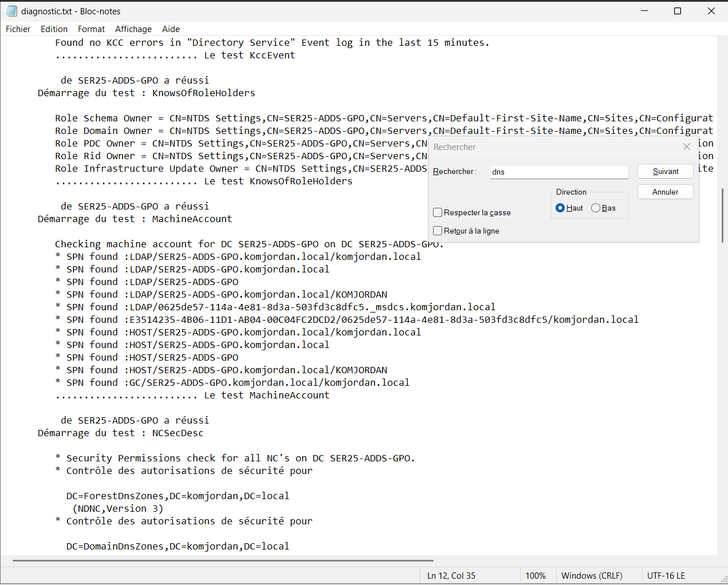Select the Haut direction radio button
This screenshot has height=585, width=728.
pyautogui.click(x=560, y=208)
